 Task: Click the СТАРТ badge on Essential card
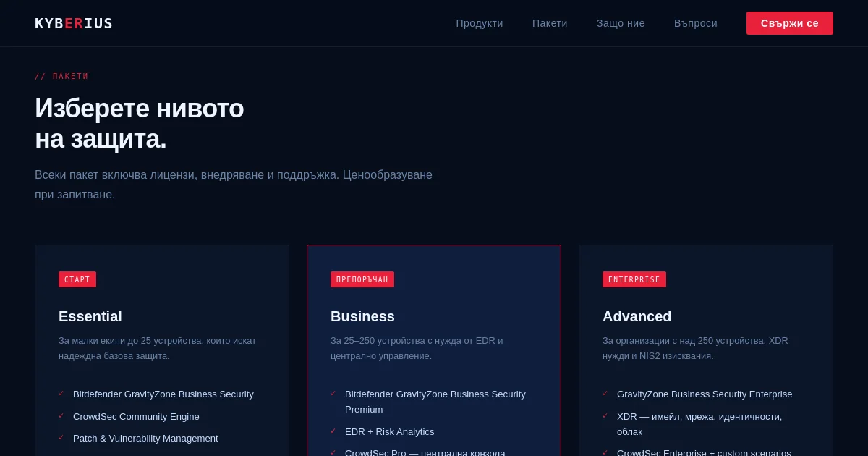pos(77,279)
